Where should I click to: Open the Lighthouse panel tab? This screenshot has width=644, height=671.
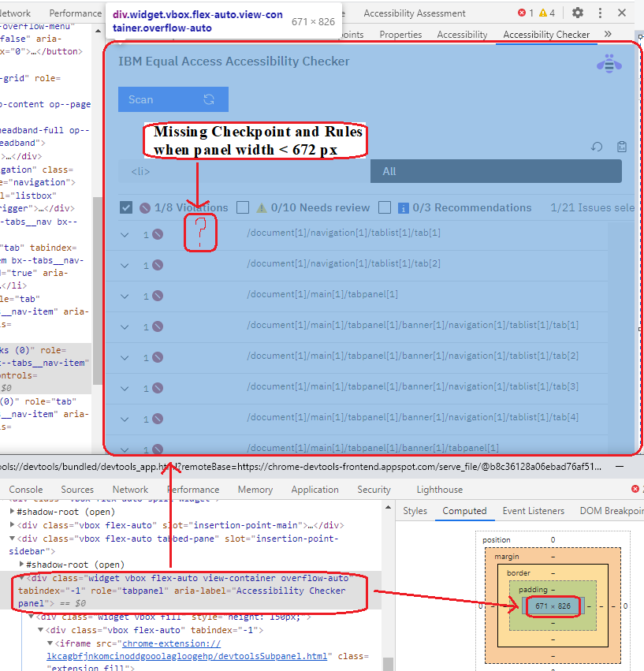(439, 489)
